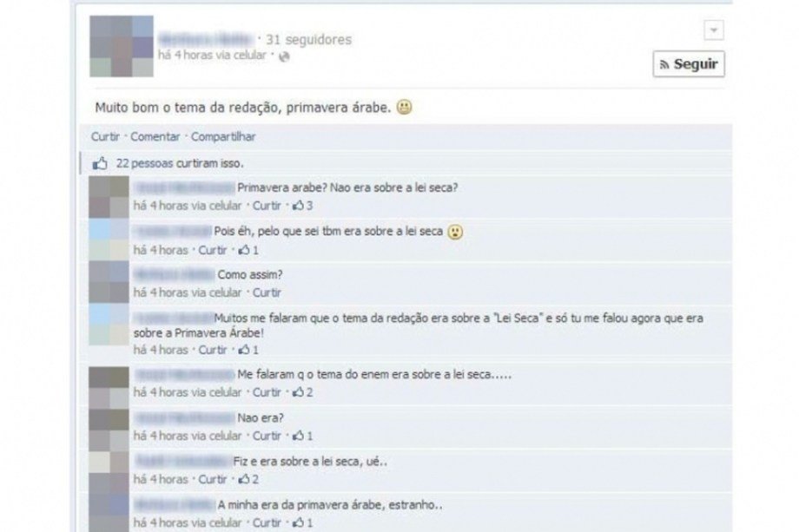Viewport: 799px width, 532px height.
Task: Click the thumbs-up icon beside 22 pessoas
Action: pos(100,163)
